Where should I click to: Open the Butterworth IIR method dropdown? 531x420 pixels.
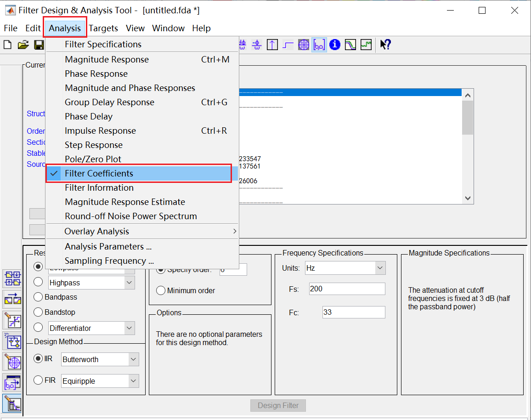pos(134,359)
